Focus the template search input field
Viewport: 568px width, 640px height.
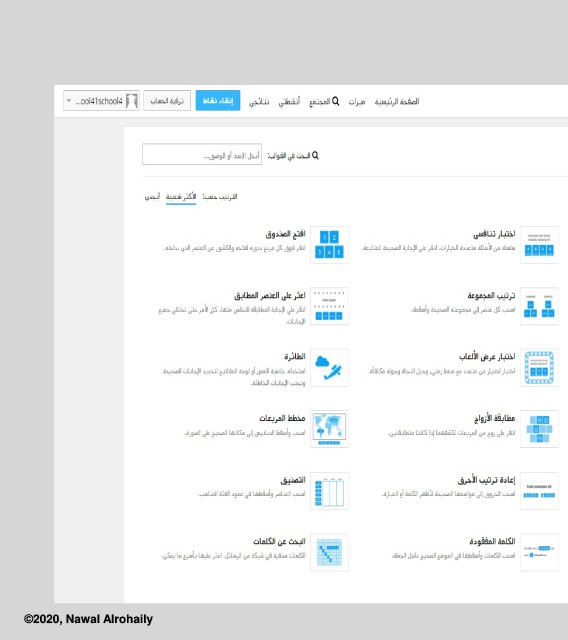click(x=202, y=154)
